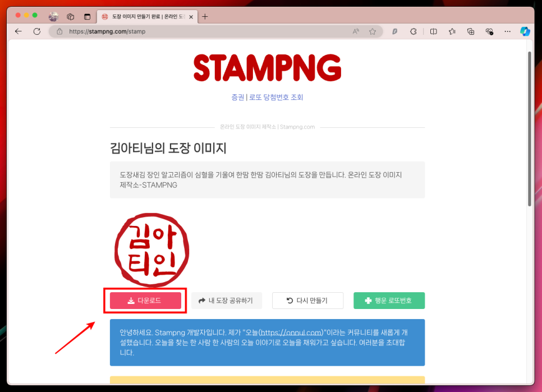Select the 도장 이미지 만들기 완료 tab
The image size is (542, 392).
click(147, 17)
